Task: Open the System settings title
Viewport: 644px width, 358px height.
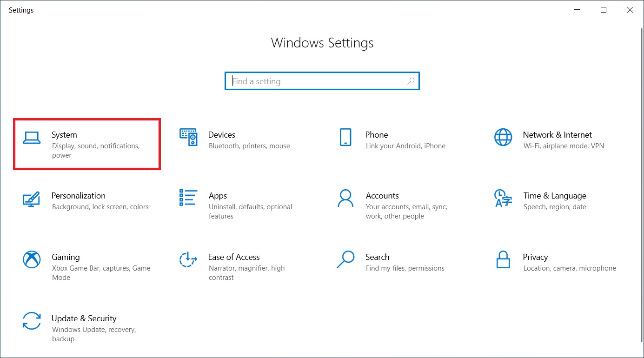Action: pos(64,135)
